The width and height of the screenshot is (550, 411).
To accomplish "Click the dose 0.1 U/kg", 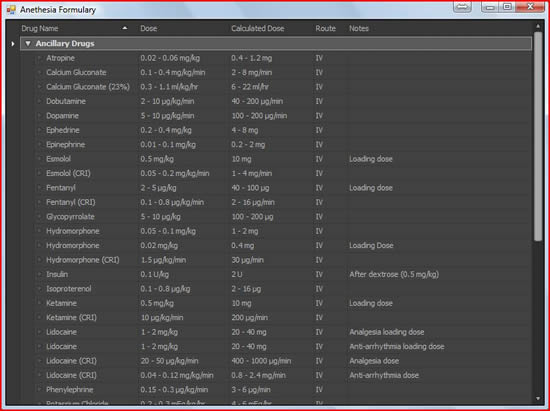I will [x=155, y=274].
